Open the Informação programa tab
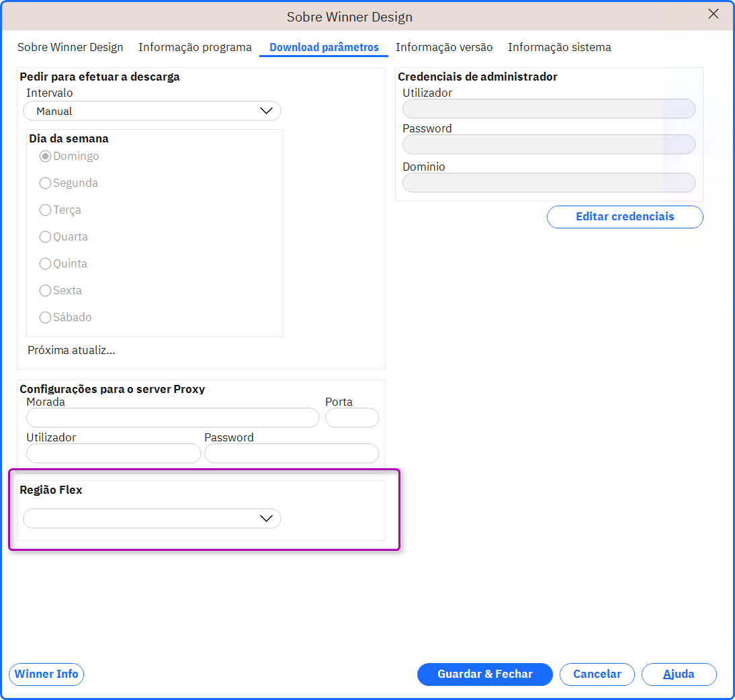The image size is (735, 700). click(195, 47)
